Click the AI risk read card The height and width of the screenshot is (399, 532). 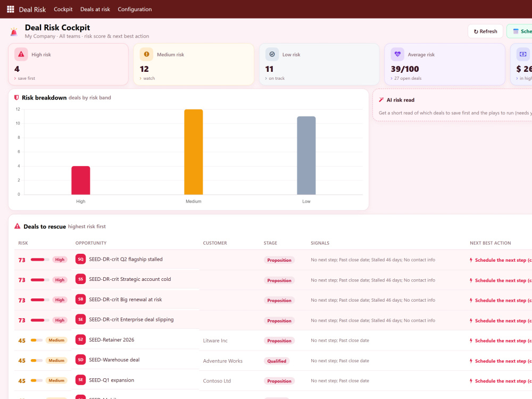tap(452, 105)
